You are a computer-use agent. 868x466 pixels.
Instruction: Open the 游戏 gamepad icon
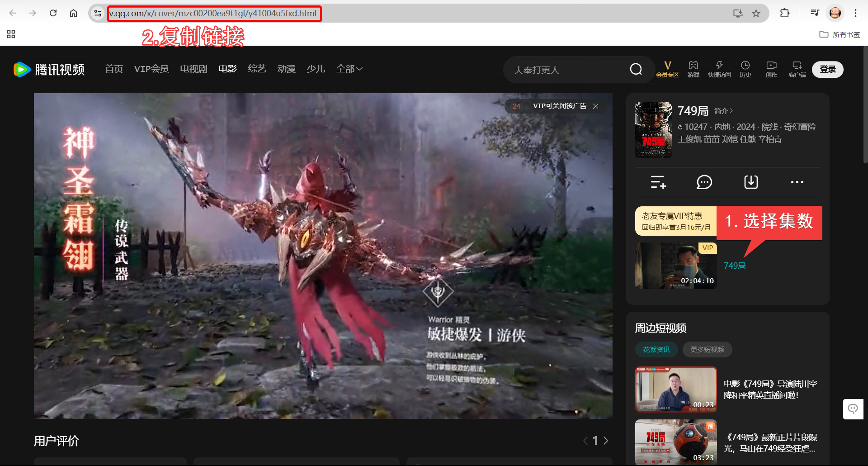pos(693,69)
